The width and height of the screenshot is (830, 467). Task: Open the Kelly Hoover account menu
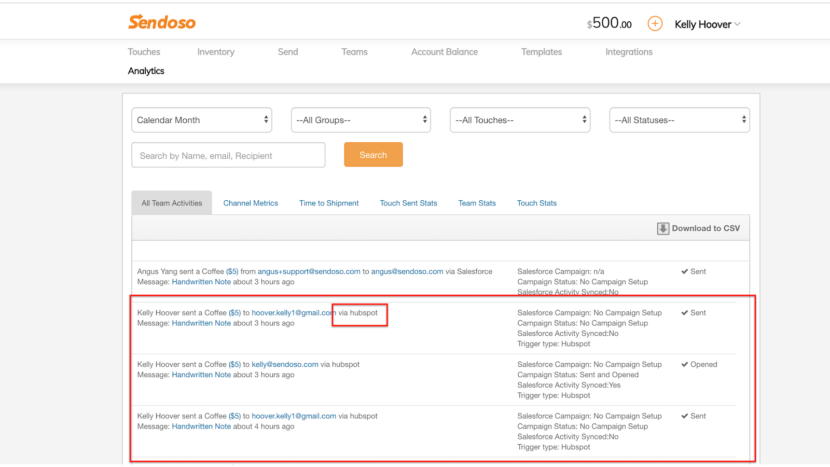tap(707, 24)
